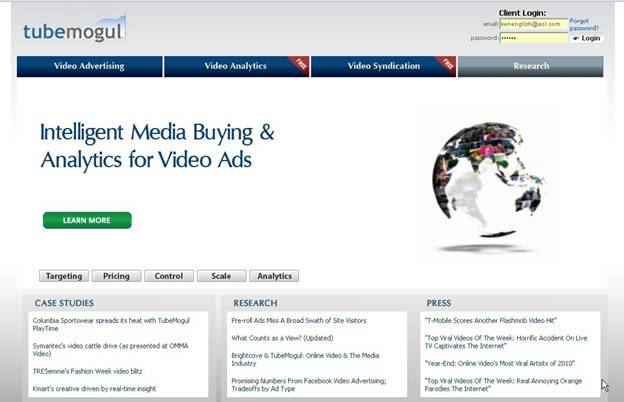Click the email login field

[x=534, y=24]
